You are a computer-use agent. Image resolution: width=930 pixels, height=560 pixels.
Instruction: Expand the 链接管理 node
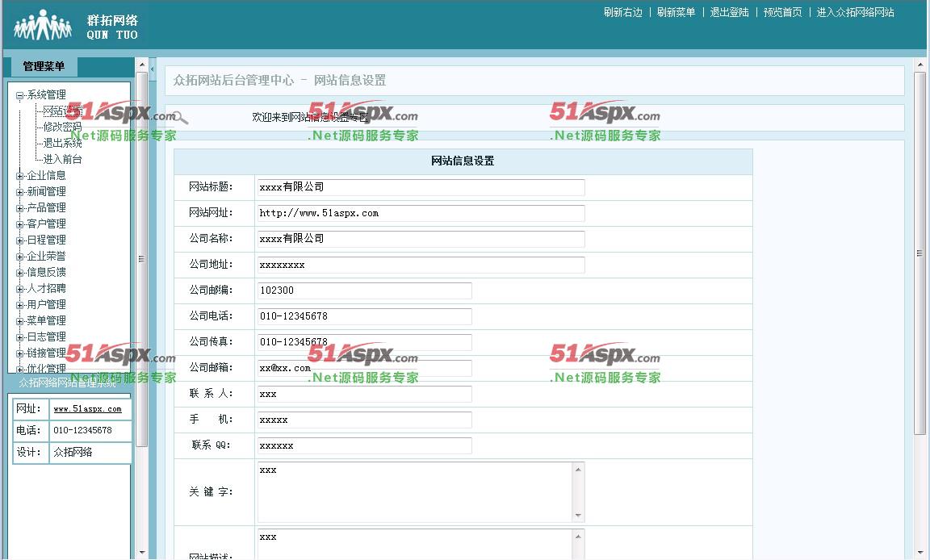point(19,353)
